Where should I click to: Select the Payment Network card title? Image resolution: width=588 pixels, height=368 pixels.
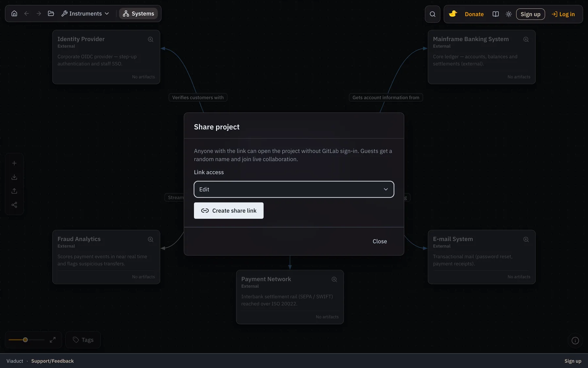click(266, 279)
